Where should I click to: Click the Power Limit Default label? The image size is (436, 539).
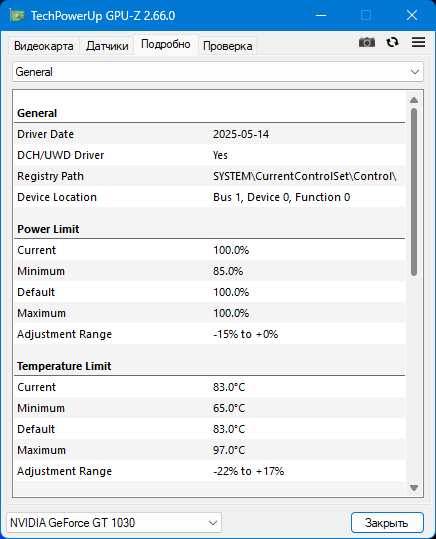click(36, 292)
